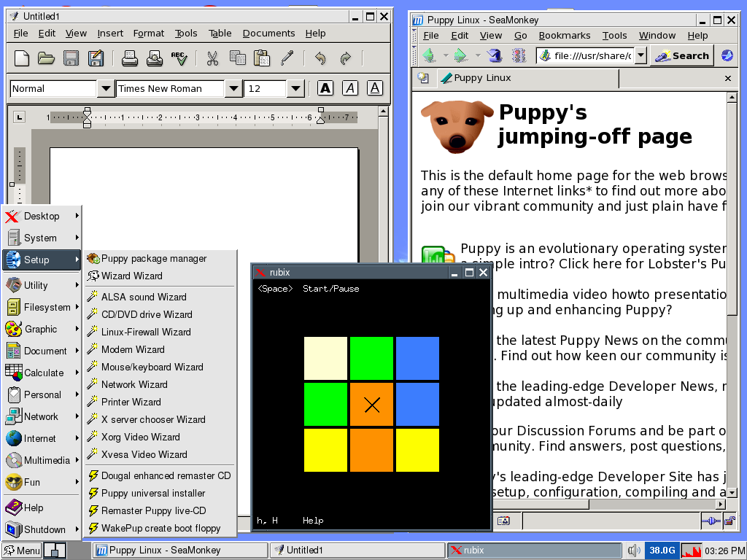Screen dimensions: 747x560
Task: Switch to rubix taskbar button
Action: pos(535,551)
